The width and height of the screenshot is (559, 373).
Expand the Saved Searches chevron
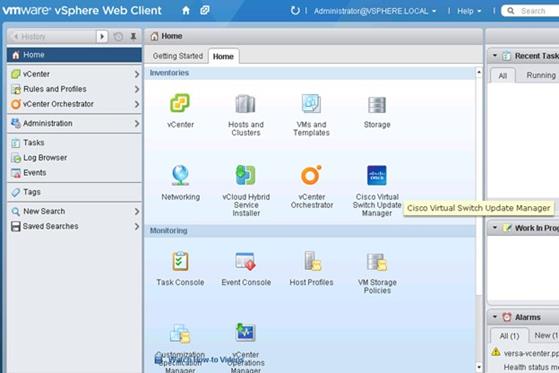coord(137,226)
